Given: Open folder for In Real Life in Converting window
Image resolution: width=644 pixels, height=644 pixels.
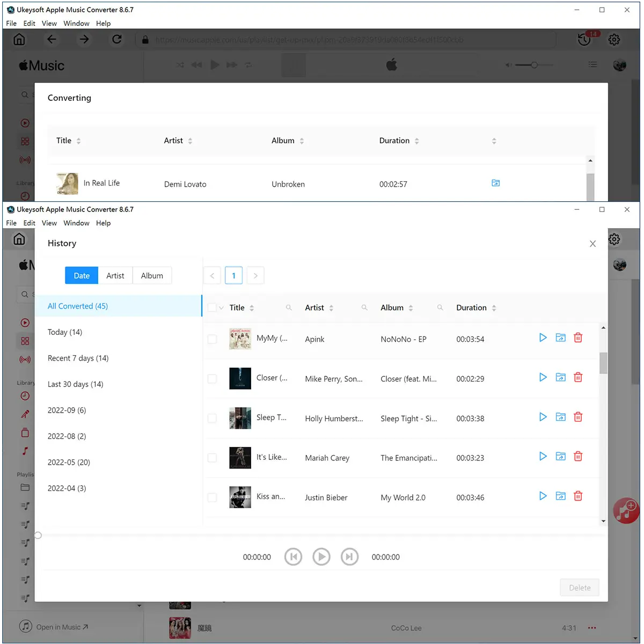Looking at the screenshot, I should (x=495, y=183).
